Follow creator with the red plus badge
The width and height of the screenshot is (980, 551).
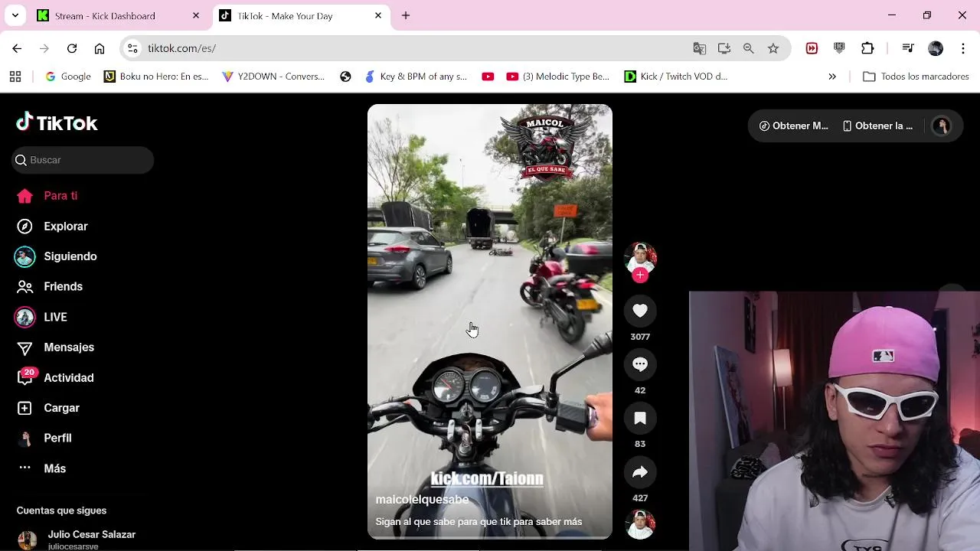640,275
